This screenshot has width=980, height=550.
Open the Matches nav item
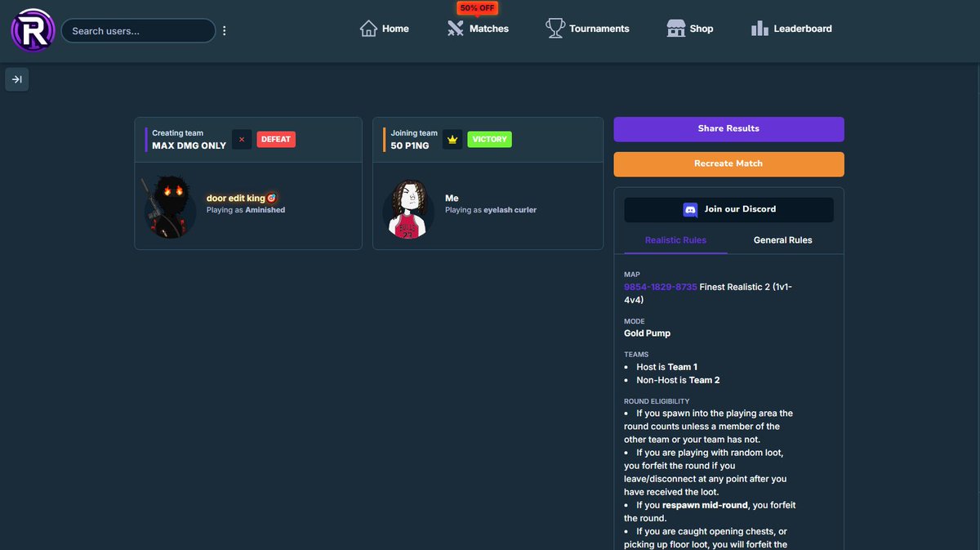point(478,29)
